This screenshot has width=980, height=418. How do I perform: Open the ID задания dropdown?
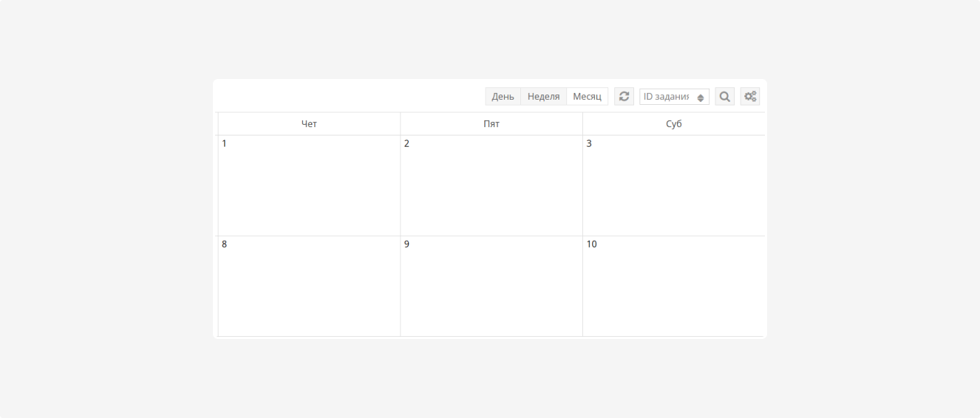[x=674, y=97]
